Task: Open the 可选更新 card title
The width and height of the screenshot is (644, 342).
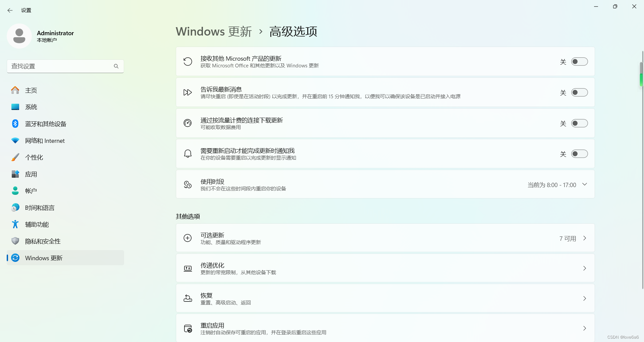Action: coord(212,235)
